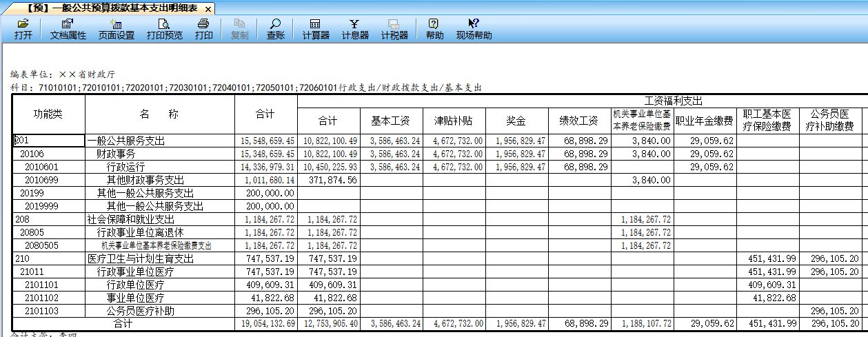Open the 计算器 calculator tool
The image size is (868, 337).
coord(315,29)
